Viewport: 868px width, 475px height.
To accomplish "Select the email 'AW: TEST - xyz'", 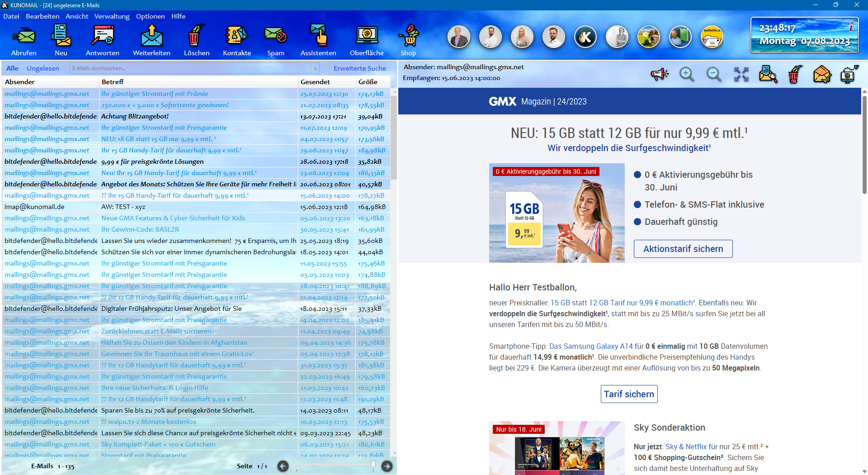I will [x=196, y=207].
